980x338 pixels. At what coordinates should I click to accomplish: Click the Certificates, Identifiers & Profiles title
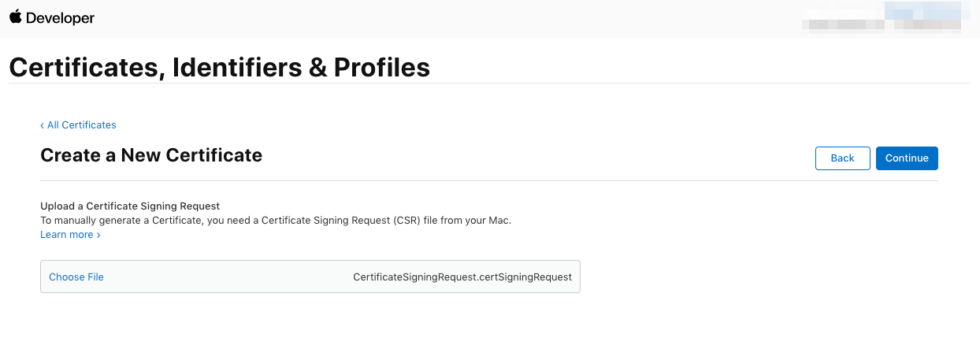coord(219,67)
